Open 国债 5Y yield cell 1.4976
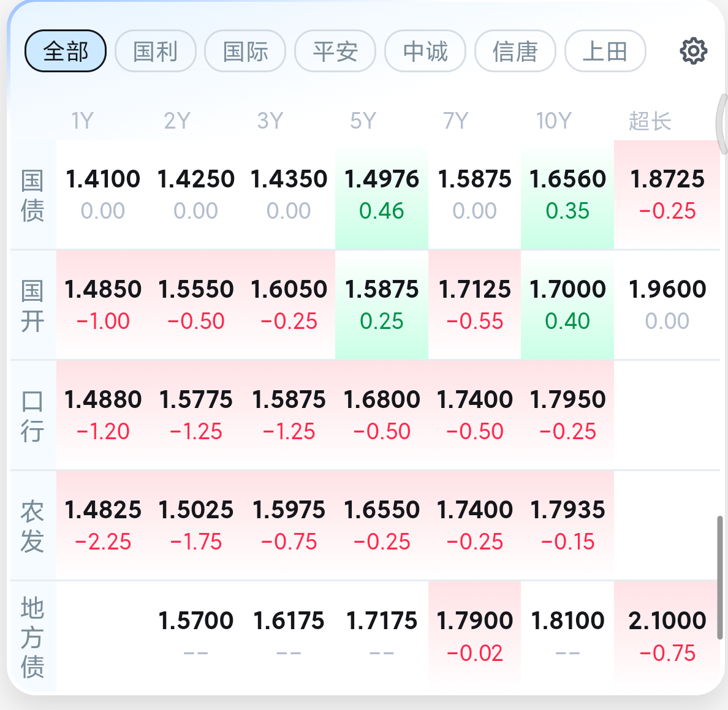Image resolution: width=728 pixels, height=710 pixels. tap(382, 194)
